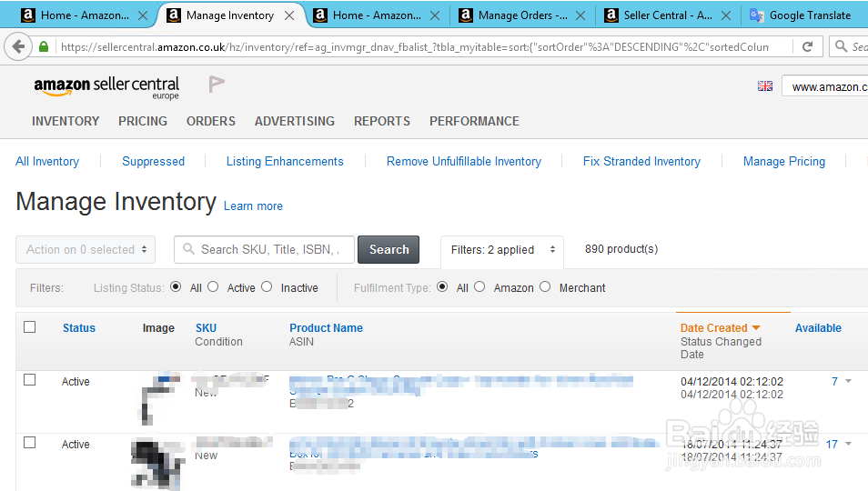The image size is (868, 491).
Task: Tick the select-all checkbox in table header
Action: coord(30,326)
